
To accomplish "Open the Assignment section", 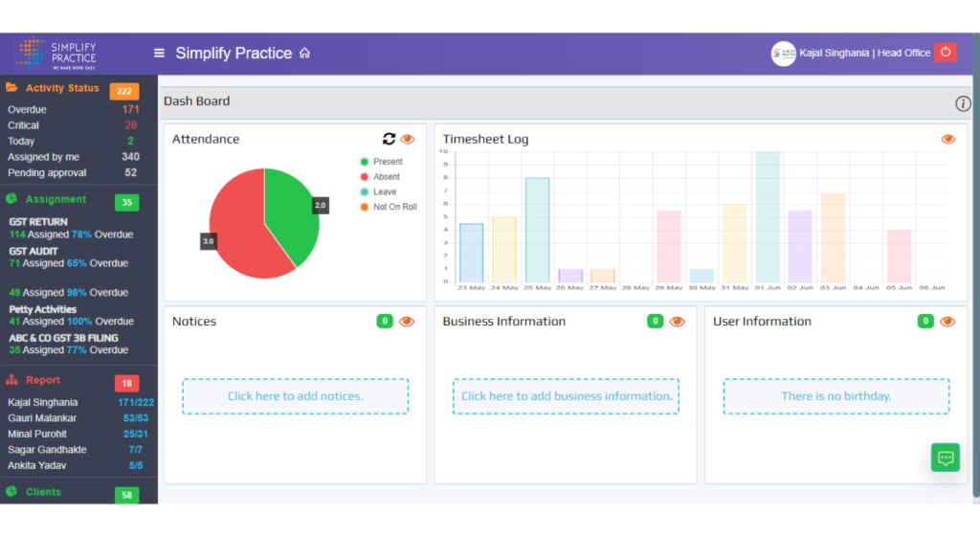I will click(x=56, y=199).
